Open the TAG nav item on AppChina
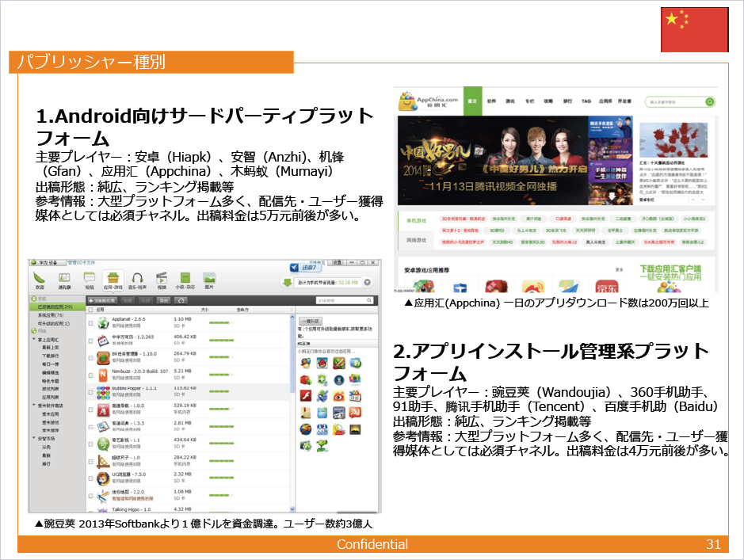Viewport: 744px width, 560px height. pos(586,101)
